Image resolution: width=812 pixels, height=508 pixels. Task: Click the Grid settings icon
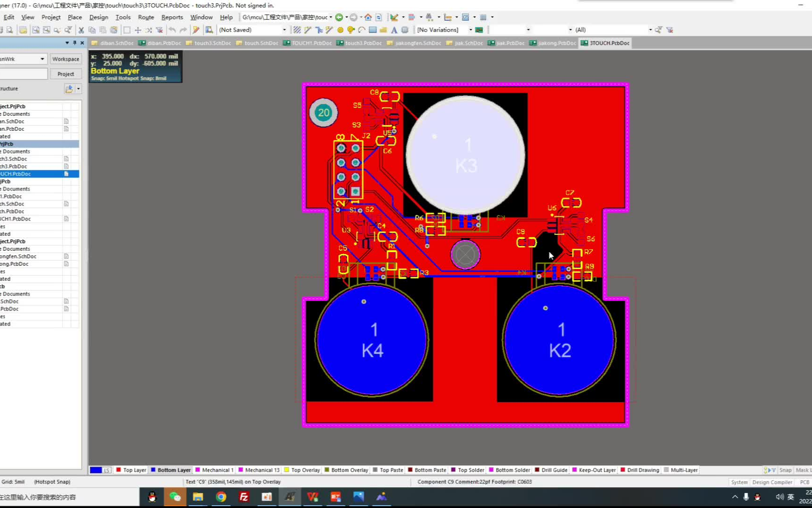[483, 17]
